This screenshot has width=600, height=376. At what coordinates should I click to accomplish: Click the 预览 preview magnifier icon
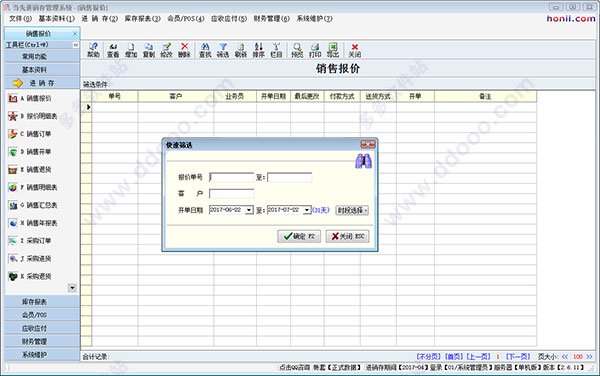(297, 50)
